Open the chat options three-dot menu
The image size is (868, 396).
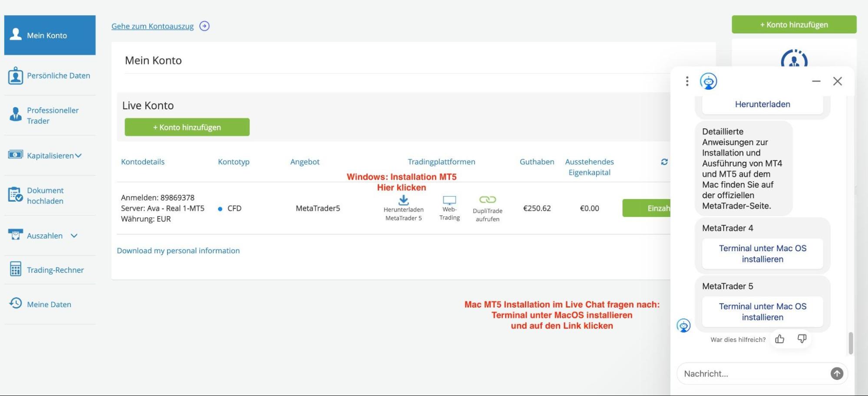(687, 81)
